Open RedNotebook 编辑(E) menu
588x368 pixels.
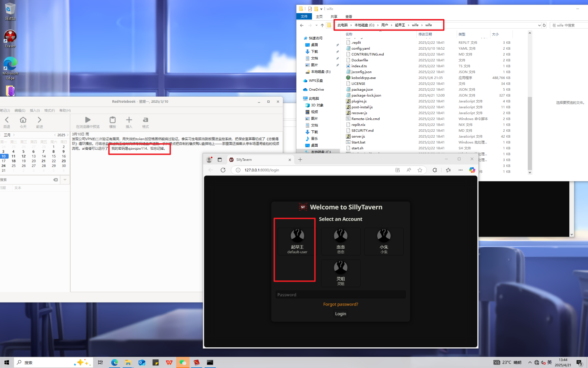pyautogui.click(x=20, y=110)
